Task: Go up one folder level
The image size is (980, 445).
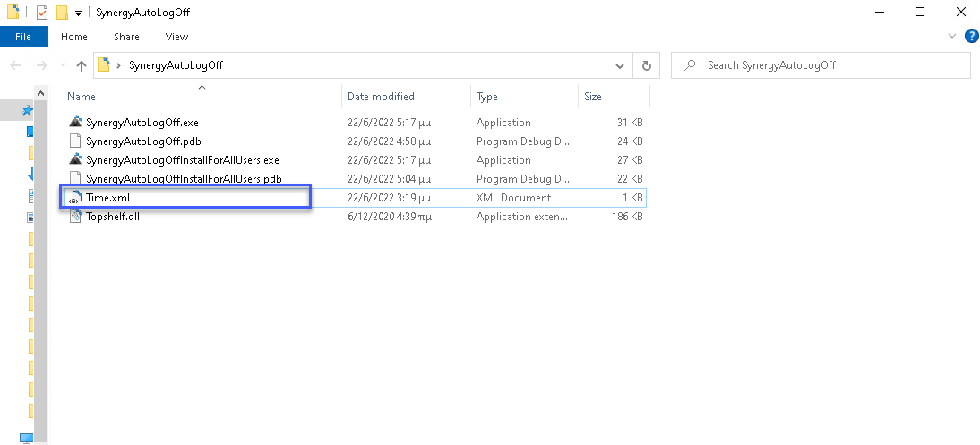Action: point(82,65)
